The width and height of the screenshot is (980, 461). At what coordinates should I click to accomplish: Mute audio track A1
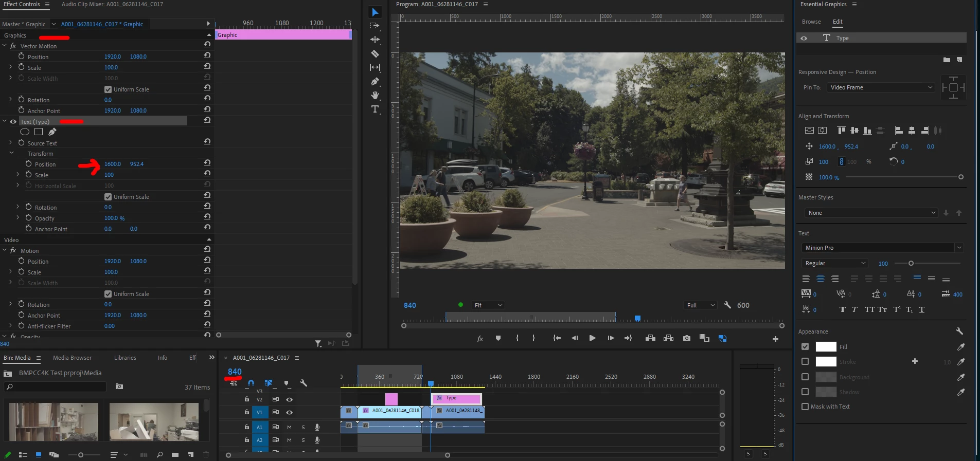point(289,427)
